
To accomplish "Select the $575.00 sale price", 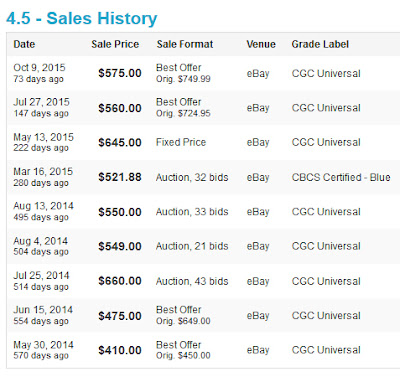I will coord(120,73).
